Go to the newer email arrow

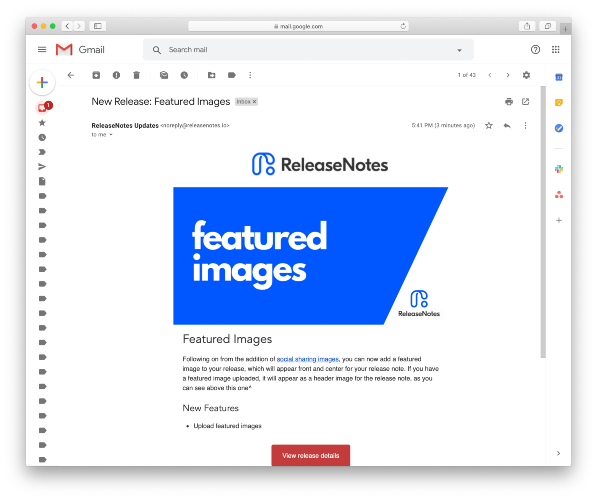coord(490,75)
